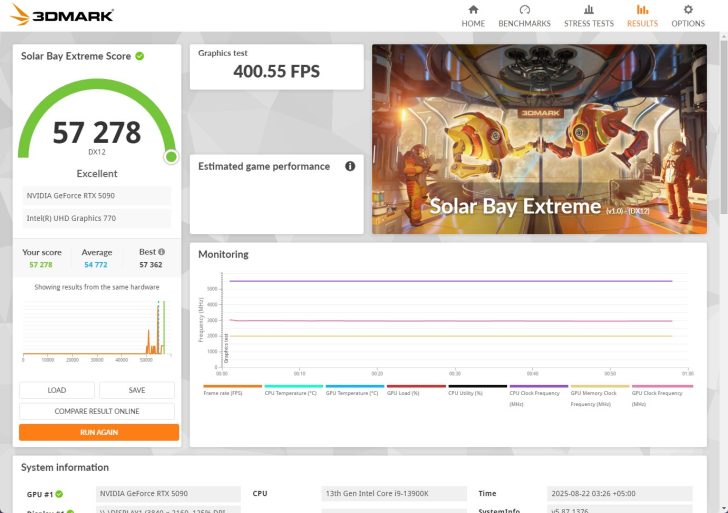The image size is (728, 513).
Task: Click the Home house icon
Action: click(x=473, y=9)
